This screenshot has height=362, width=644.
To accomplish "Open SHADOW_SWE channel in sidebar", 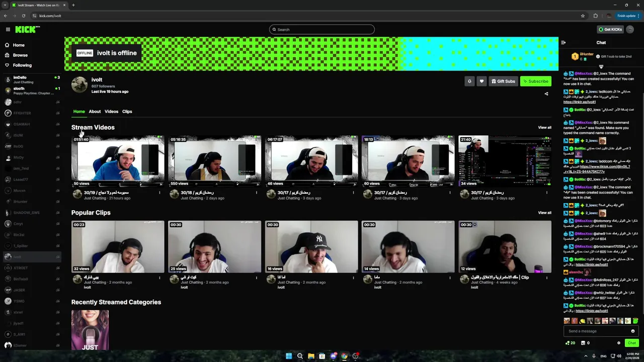I will point(32,213).
